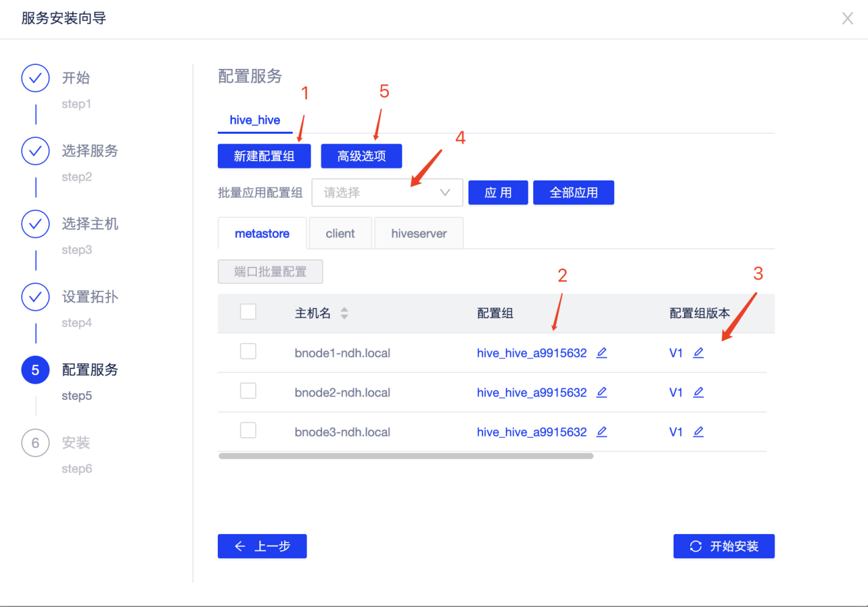Screen dimensions: 868x607
Task: Click step 6 安装 circle
Action: (35, 443)
